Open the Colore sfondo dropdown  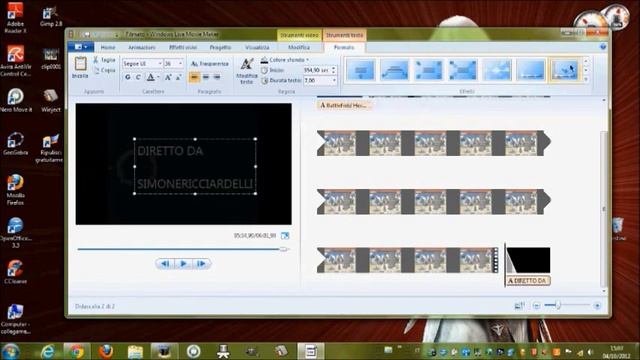coord(284,60)
